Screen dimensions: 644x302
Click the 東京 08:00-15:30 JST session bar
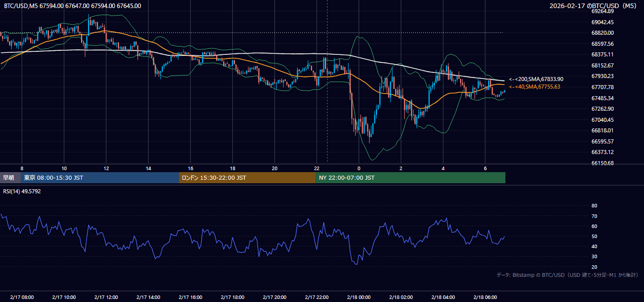coord(100,178)
